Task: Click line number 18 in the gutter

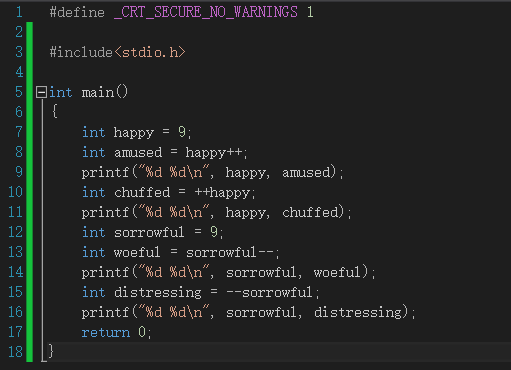Action: (x=15, y=352)
